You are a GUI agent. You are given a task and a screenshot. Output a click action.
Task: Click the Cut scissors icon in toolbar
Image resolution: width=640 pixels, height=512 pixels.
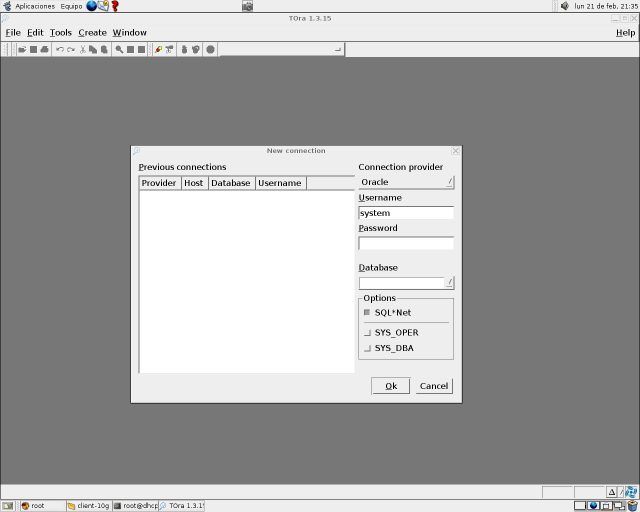pos(82,49)
